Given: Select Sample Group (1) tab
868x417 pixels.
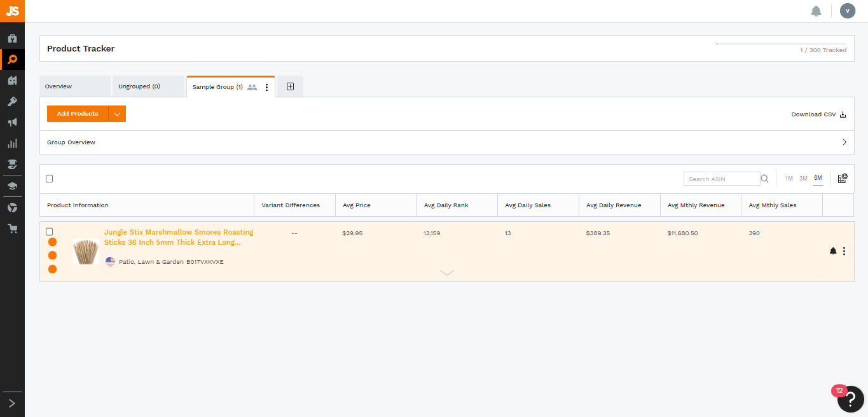Looking at the screenshot, I should pyautogui.click(x=217, y=87).
